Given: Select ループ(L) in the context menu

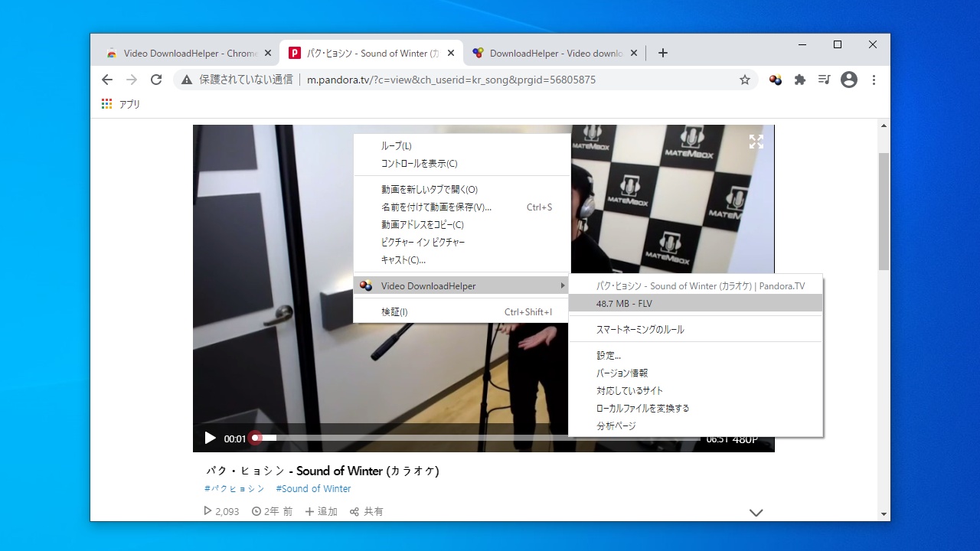Looking at the screenshot, I should [462, 146].
